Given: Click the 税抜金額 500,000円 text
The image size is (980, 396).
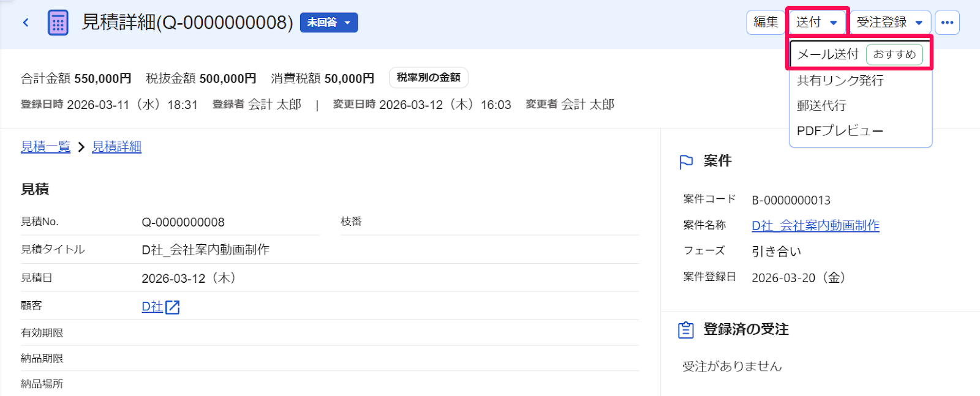Looking at the screenshot, I should [201, 78].
